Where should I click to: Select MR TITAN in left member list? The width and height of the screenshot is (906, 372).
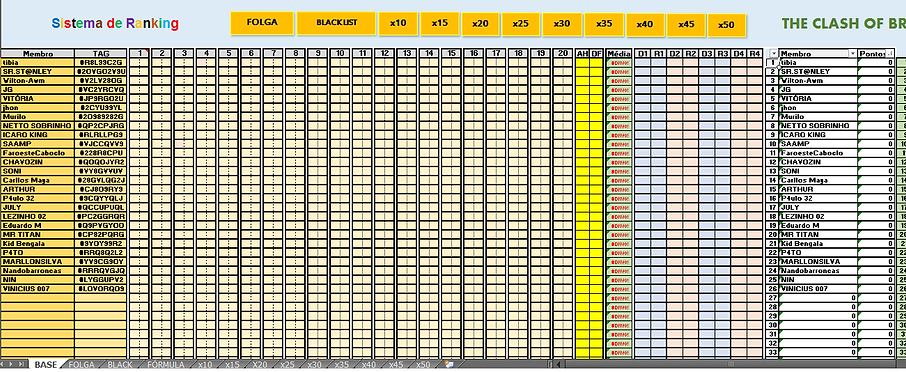(x=38, y=235)
